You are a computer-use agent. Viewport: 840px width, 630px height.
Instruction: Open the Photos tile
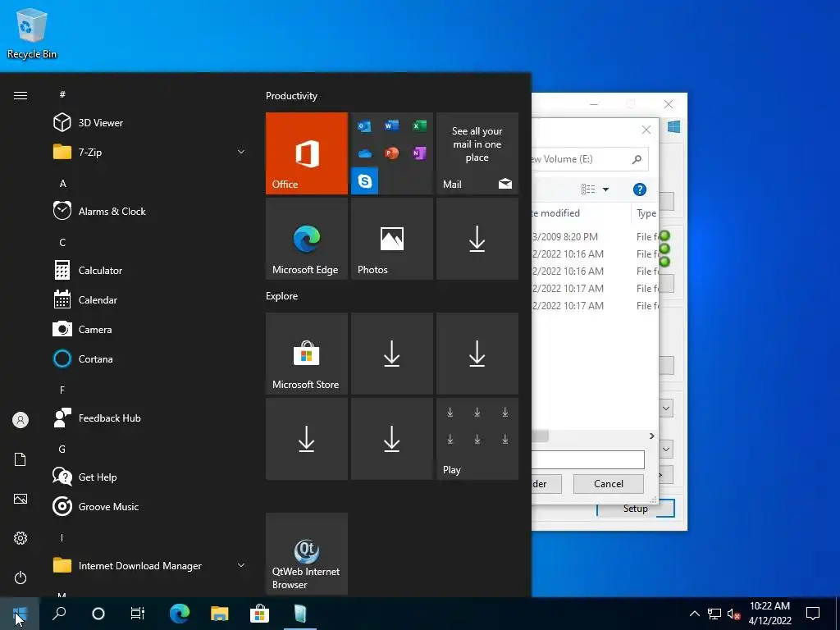[391, 239]
